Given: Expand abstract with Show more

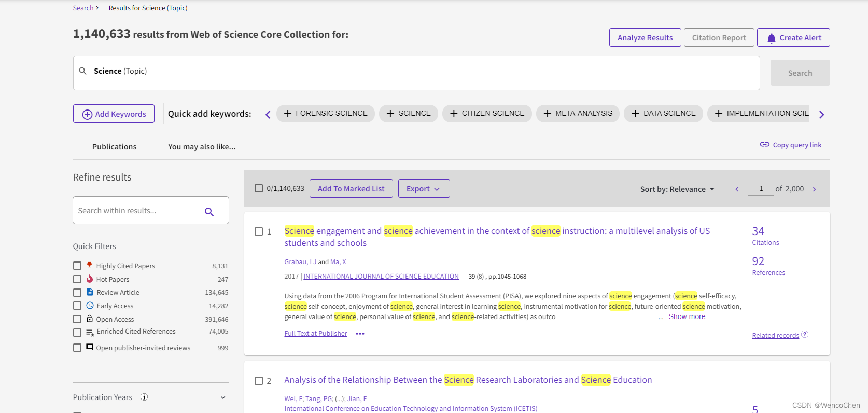Looking at the screenshot, I should [x=687, y=316].
